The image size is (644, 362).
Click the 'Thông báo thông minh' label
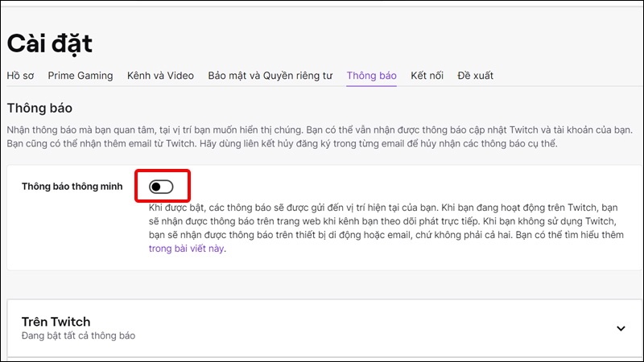pyautogui.click(x=72, y=187)
